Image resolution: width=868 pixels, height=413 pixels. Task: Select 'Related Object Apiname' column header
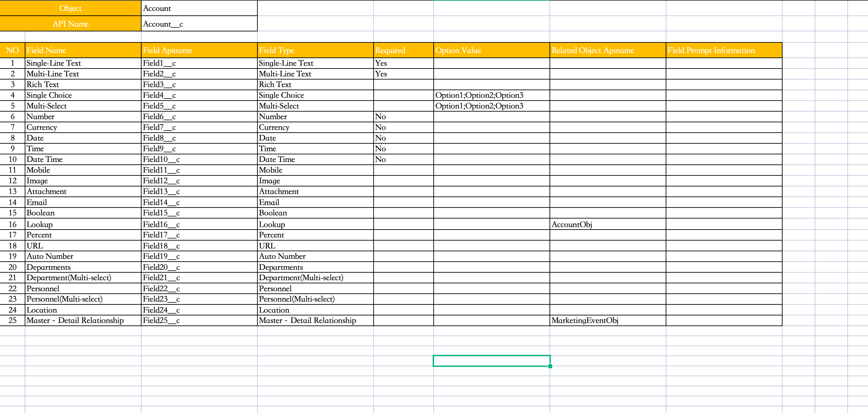608,50
